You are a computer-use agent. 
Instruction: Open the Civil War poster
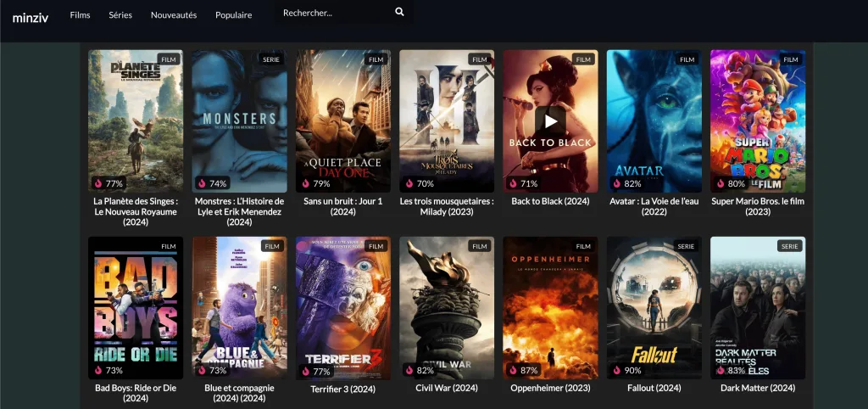click(447, 307)
